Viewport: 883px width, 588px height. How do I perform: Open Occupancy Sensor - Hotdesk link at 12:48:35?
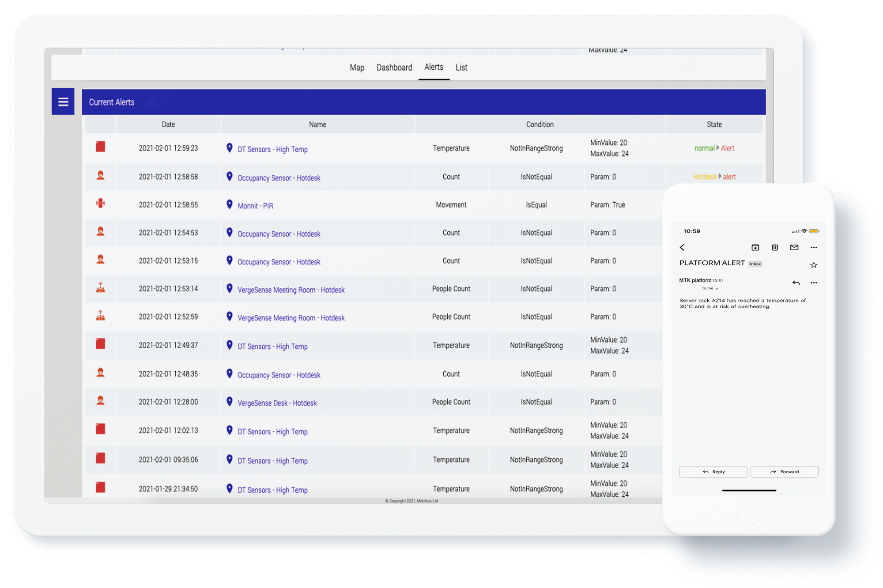279,375
